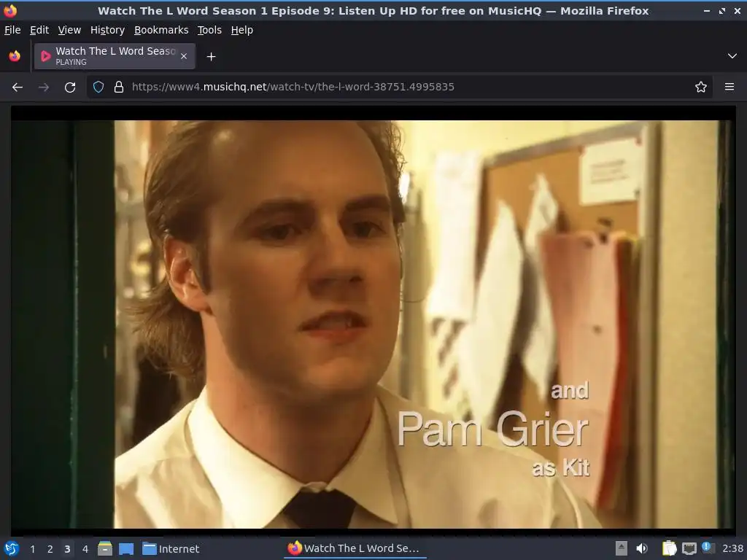
Task: View site security via the padlock icon
Action: [119, 87]
